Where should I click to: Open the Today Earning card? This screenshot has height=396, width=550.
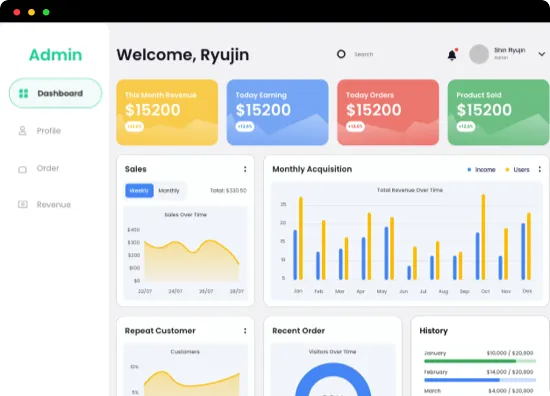pos(277,112)
